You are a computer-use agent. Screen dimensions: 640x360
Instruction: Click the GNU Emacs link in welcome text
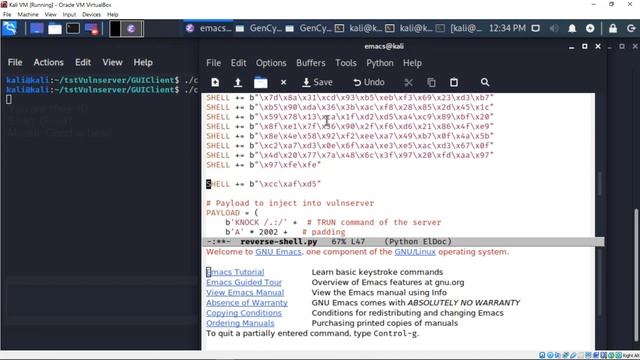tap(278, 252)
